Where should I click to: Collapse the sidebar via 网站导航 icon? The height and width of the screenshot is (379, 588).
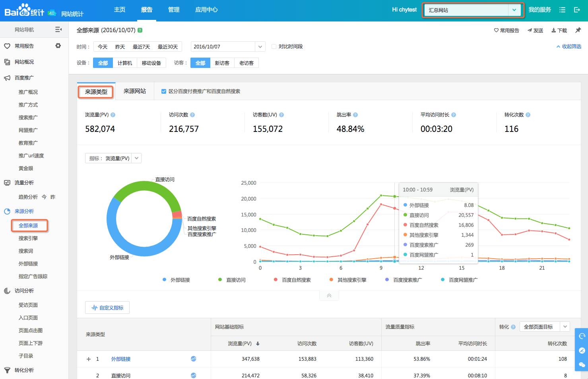tap(58, 29)
